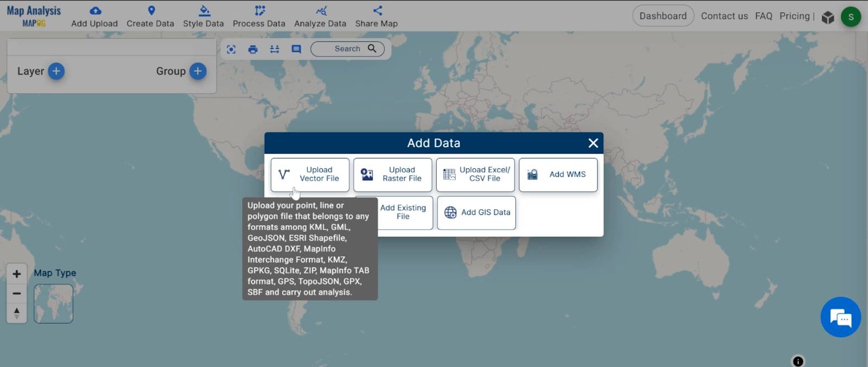Close the Add Data dialog
The width and height of the screenshot is (868, 367).
point(593,143)
